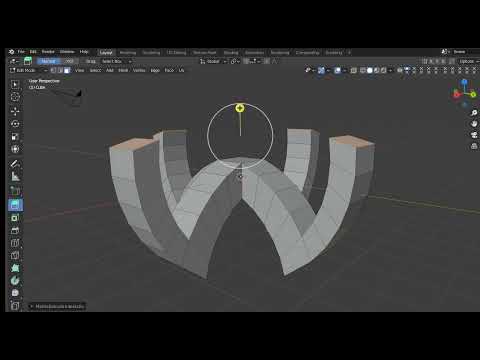
Task: Toggle viewport overlays
Action: pyautogui.click(x=337, y=70)
